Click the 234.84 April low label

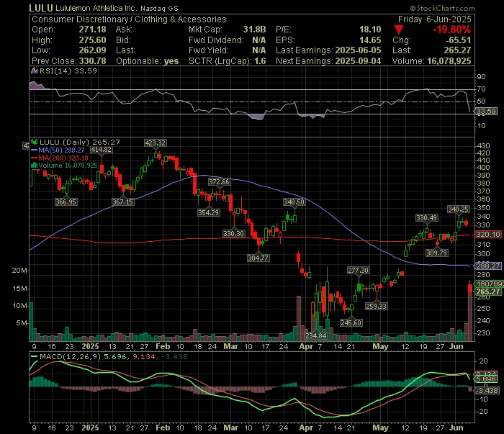tap(316, 336)
